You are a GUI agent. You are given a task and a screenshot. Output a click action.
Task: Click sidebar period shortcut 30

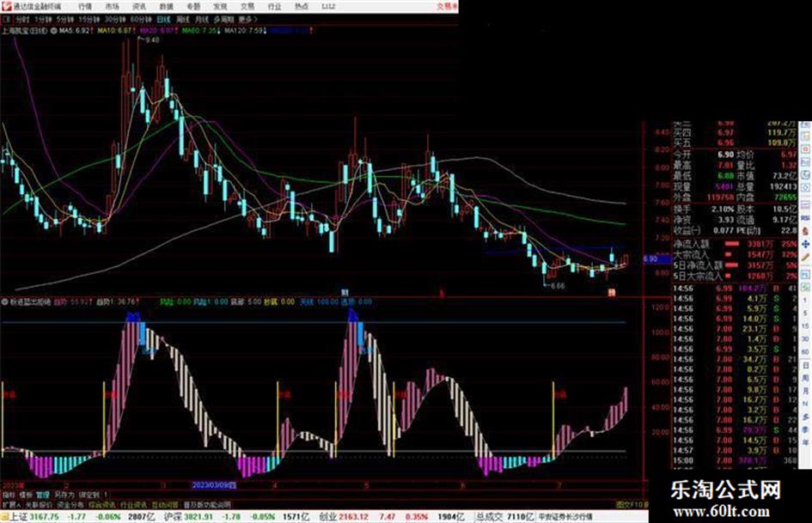(x=806, y=339)
